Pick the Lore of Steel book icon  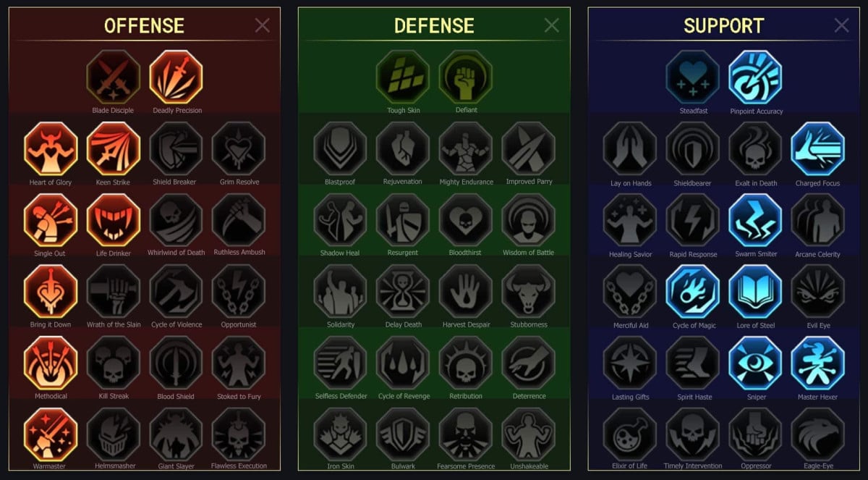coord(756,291)
